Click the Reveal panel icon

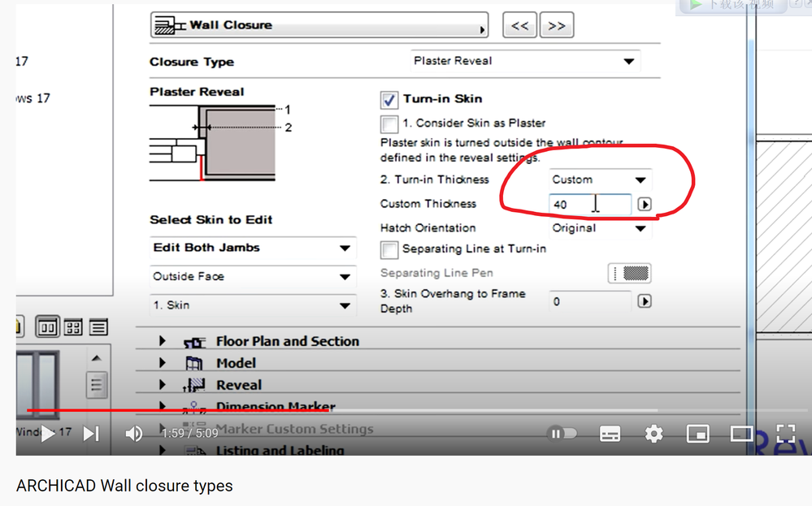[194, 385]
